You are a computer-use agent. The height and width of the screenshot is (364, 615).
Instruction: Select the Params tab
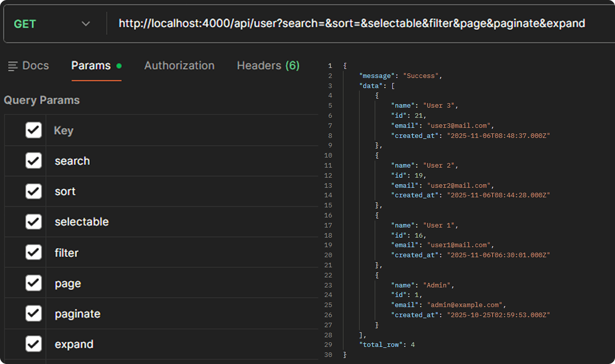[x=91, y=65]
